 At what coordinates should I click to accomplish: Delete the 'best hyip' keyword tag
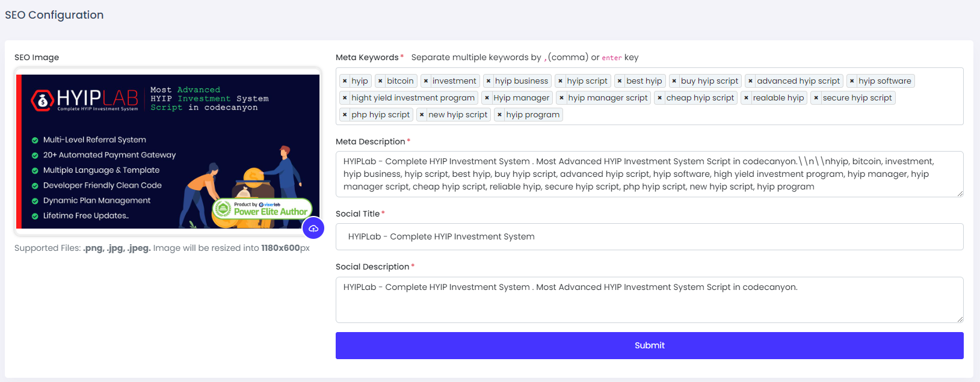pyautogui.click(x=620, y=81)
